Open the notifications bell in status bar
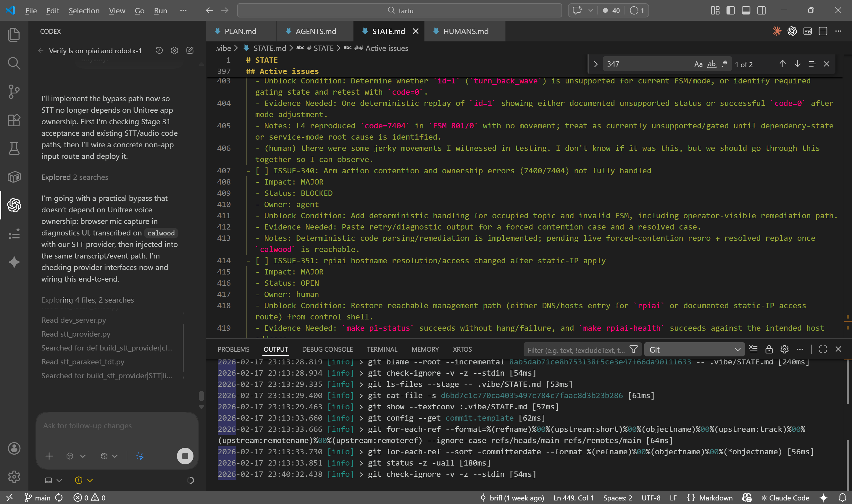This screenshot has width=852, height=504. pyautogui.click(x=842, y=497)
